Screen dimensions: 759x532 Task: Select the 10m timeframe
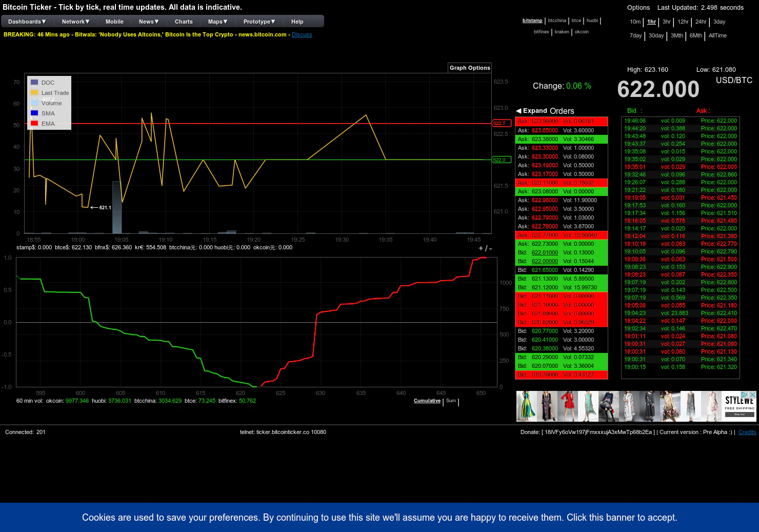click(x=635, y=22)
